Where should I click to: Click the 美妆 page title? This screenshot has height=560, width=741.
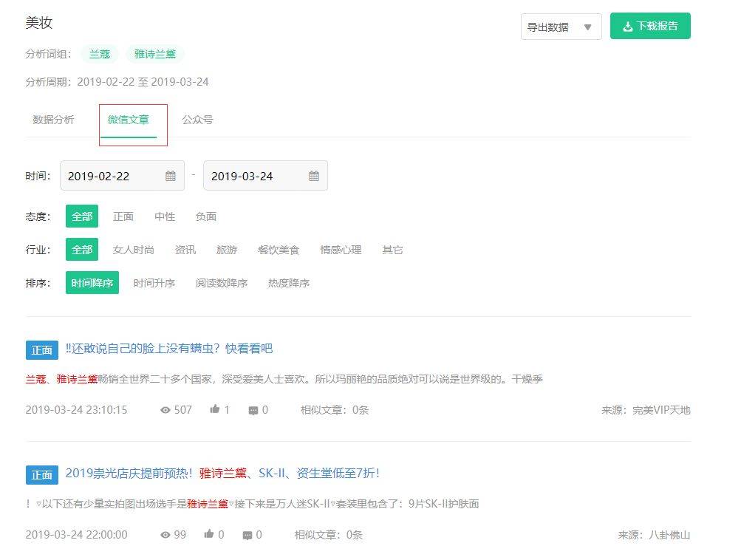pos(38,23)
